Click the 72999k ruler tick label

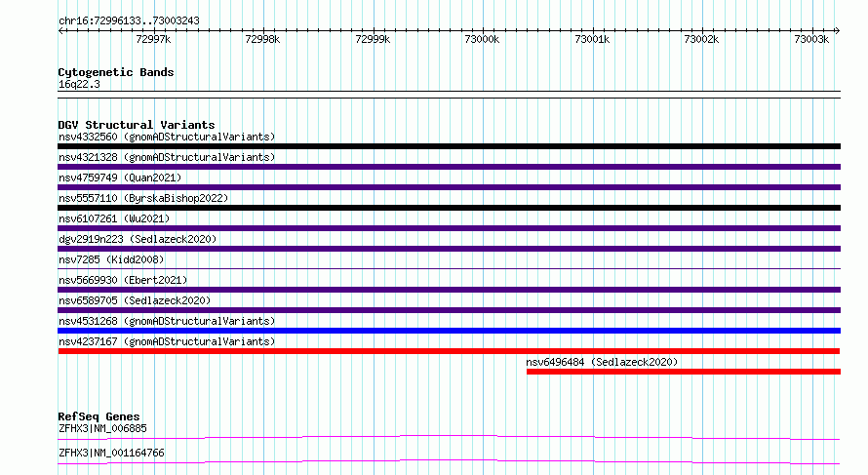coord(373,39)
